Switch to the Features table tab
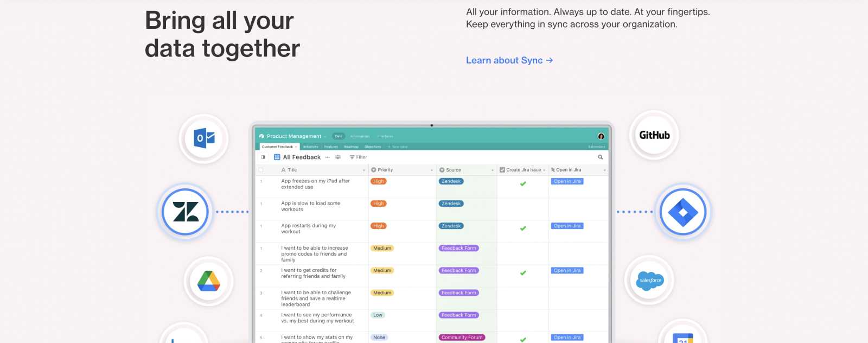Viewport: 868px width, 343px height. pos(331,147)
